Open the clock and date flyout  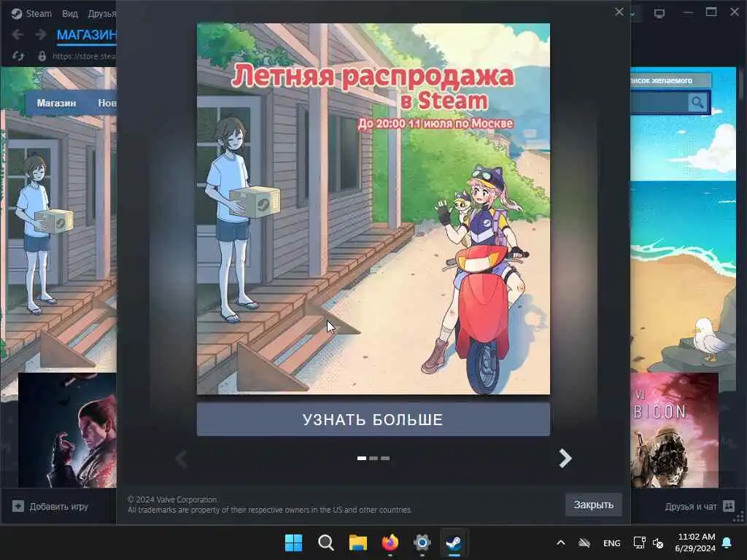(x=695, y=542)
